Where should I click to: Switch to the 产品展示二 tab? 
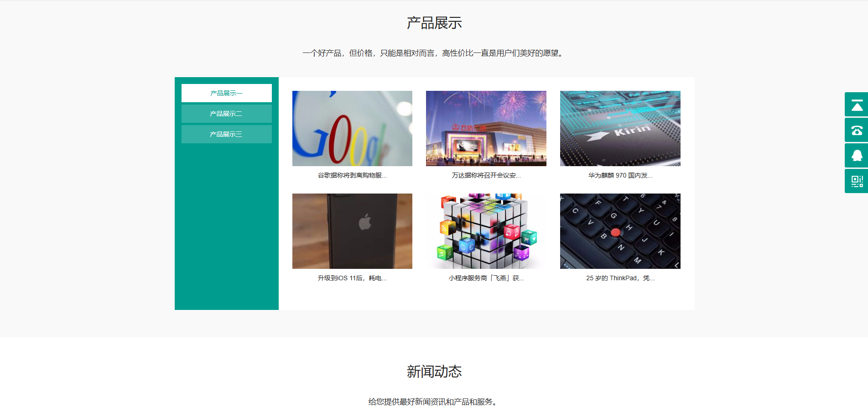(x=226, y=114)
